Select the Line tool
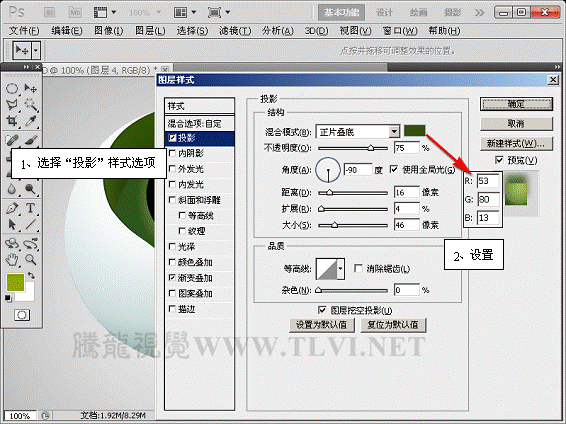 pyautogui.click(x=30, y=224)
